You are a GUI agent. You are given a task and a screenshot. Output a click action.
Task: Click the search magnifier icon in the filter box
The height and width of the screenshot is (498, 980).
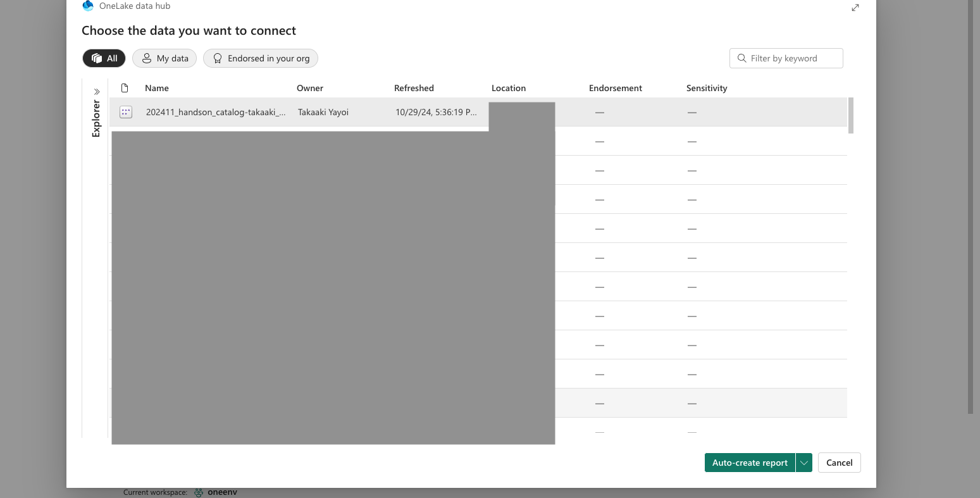(742, 58)
